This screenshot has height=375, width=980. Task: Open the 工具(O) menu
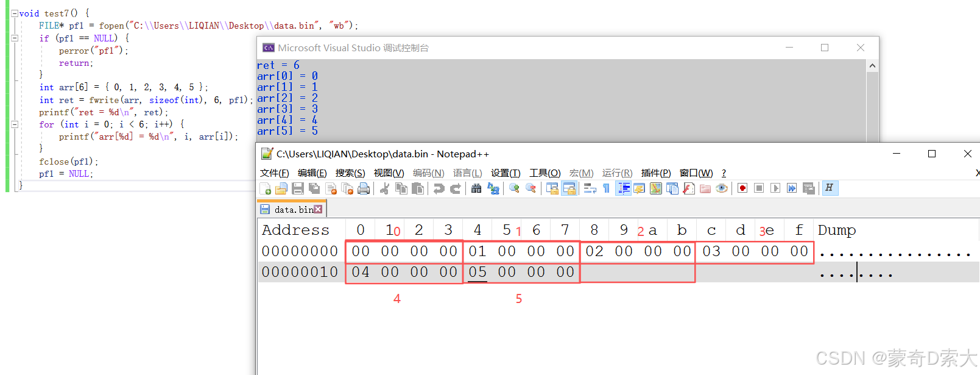[x=545, y=173]
